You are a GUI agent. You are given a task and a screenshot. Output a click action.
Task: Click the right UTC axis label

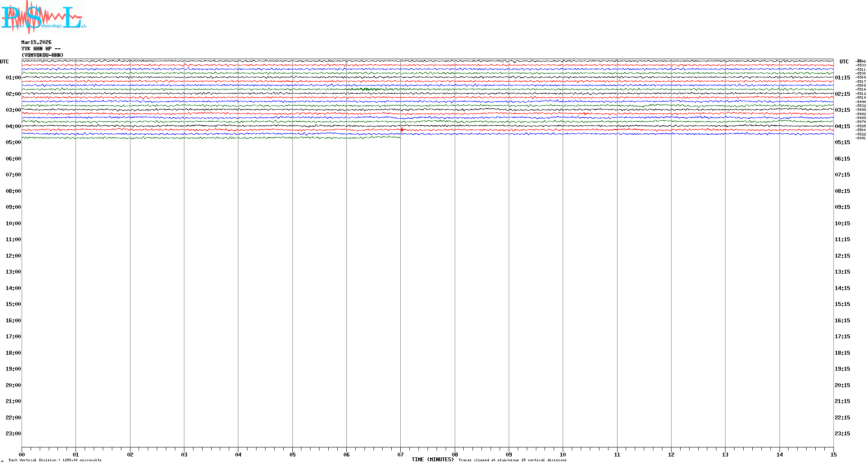click(x=844, y=62)
